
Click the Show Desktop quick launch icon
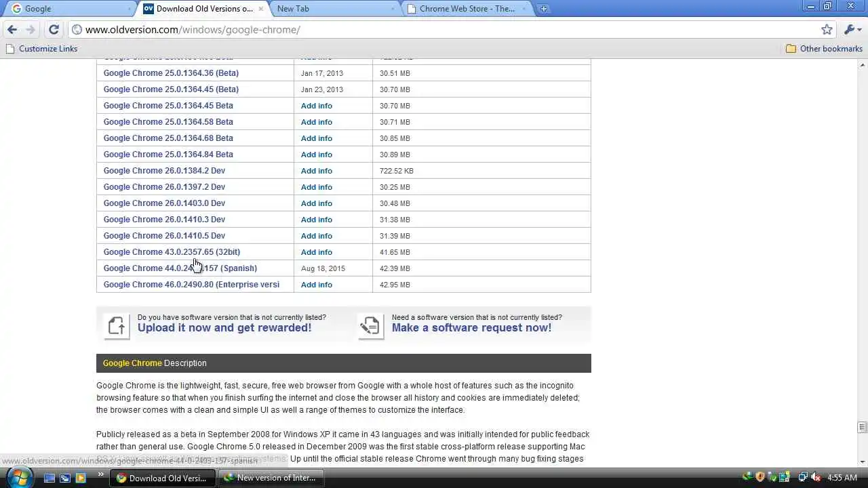(x=50, y=478)
